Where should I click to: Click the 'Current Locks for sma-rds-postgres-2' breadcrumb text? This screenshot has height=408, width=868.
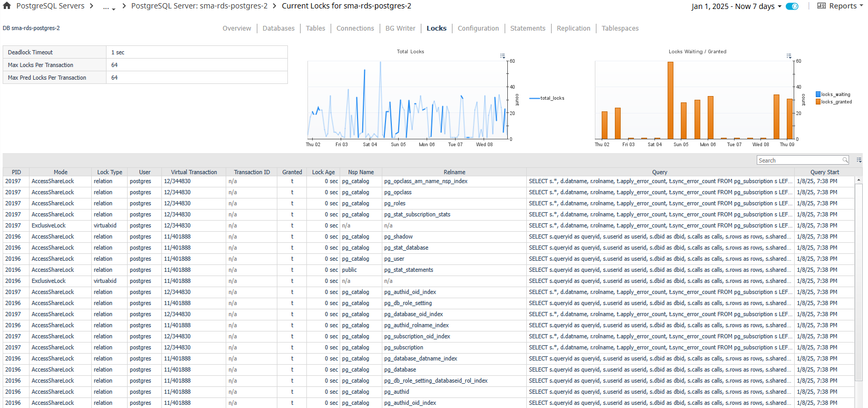point(346,6)
